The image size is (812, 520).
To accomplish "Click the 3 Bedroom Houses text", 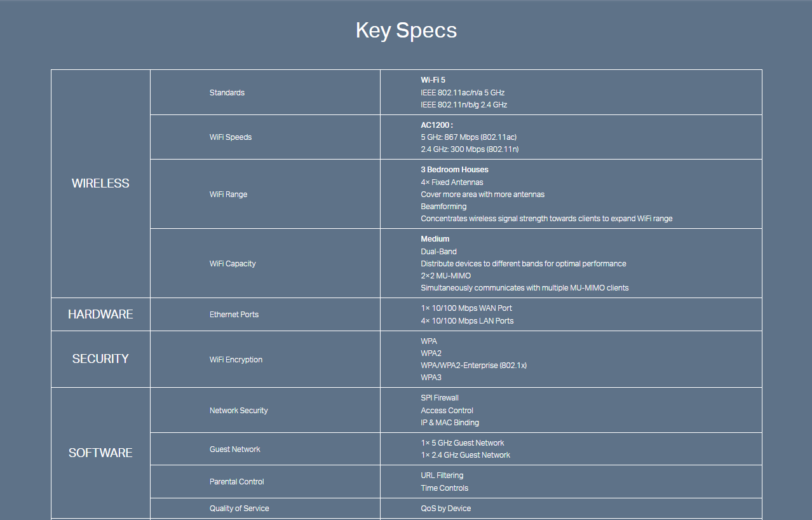I will click(x=454, y=170).
